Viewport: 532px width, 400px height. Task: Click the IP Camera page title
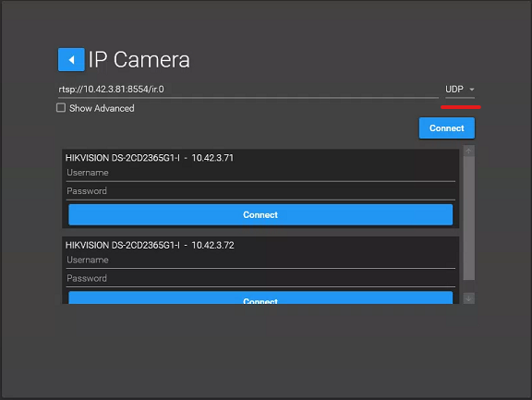139,60
